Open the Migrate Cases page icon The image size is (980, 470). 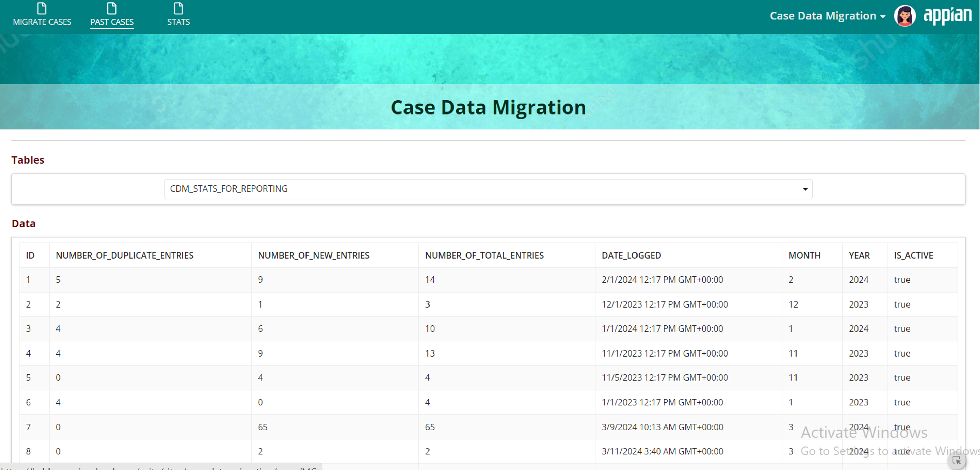click(x=42, y=8)
